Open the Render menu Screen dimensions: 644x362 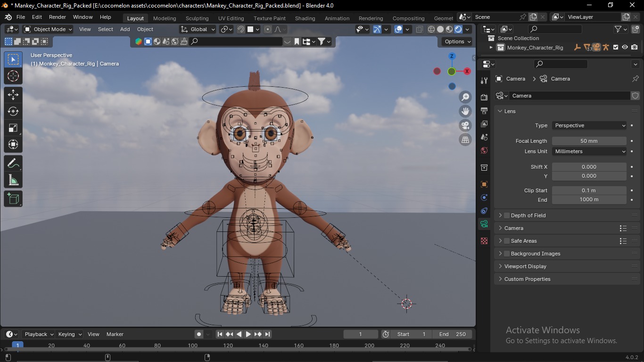58,17
